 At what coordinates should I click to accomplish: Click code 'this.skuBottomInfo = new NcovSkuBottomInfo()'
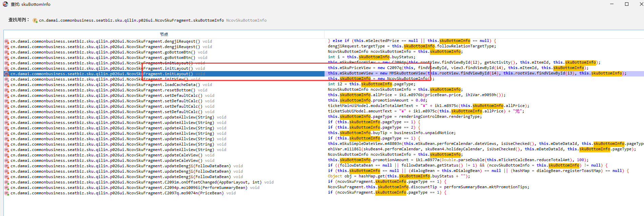pyautogui.click(x=381, y=79)
